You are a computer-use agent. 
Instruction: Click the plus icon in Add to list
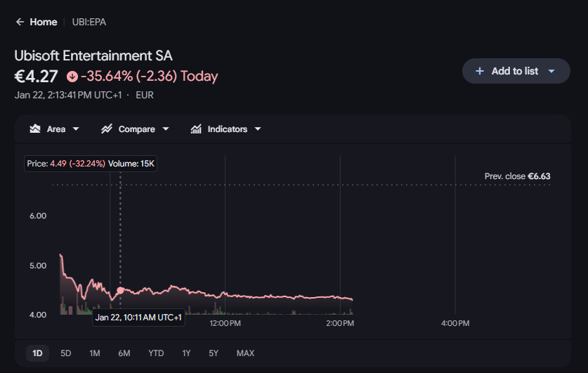480,71
